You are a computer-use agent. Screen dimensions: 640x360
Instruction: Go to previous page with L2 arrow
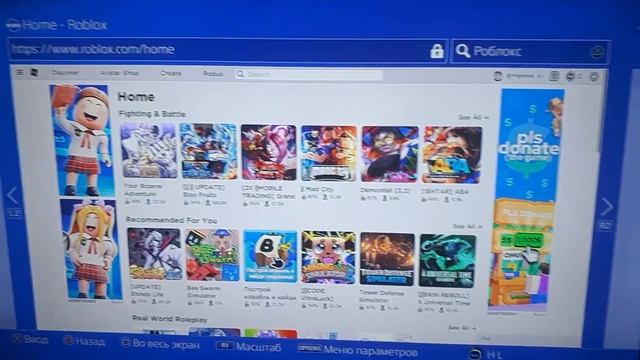(x=13, y=195)
